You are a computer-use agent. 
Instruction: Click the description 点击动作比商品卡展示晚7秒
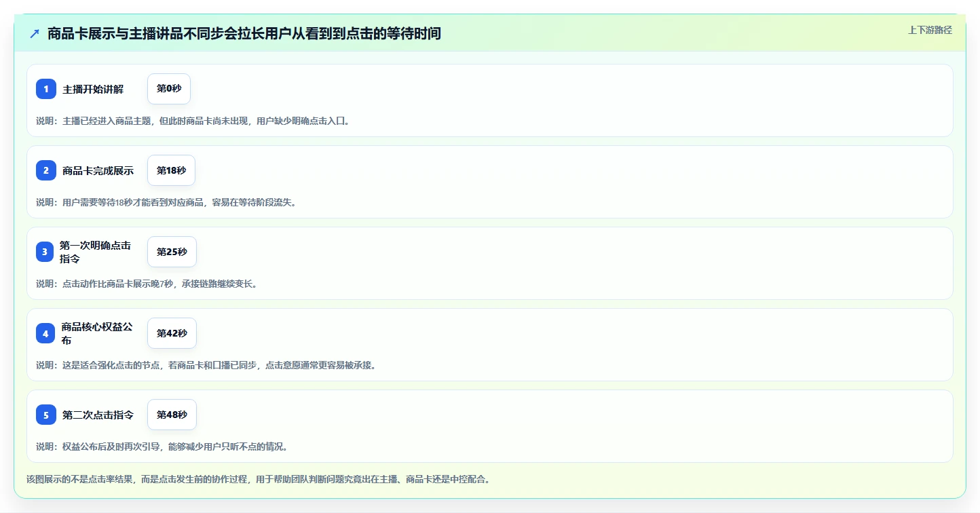pyautogui.click(x=147, y=284)
